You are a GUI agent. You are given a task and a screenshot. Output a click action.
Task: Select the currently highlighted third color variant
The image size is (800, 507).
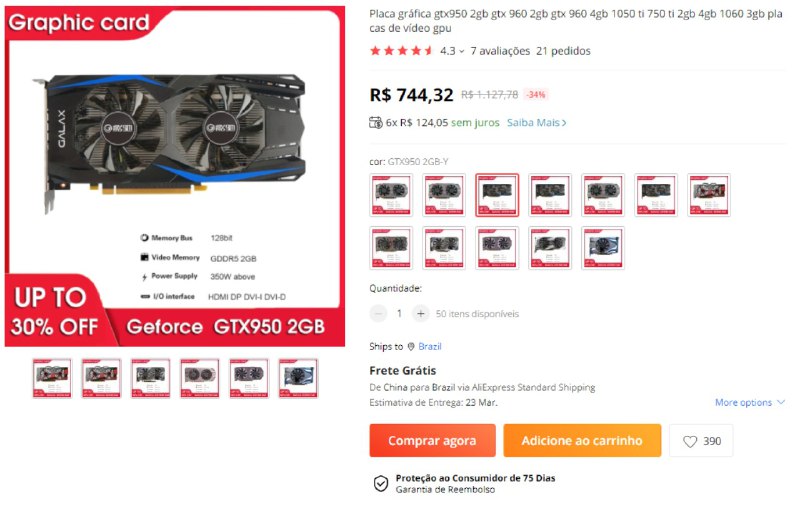coord(497,195)
